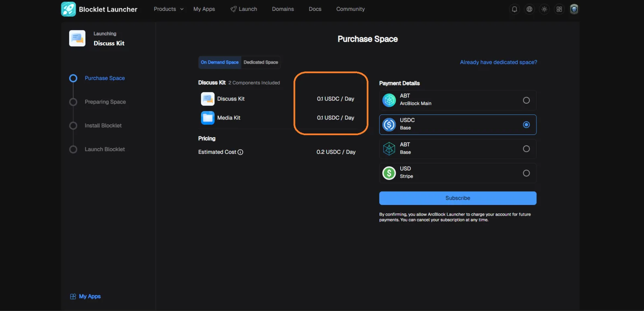Click the Media Kit '0.1 USDC / Day' price
644x311 pixels.
point(335,118)
